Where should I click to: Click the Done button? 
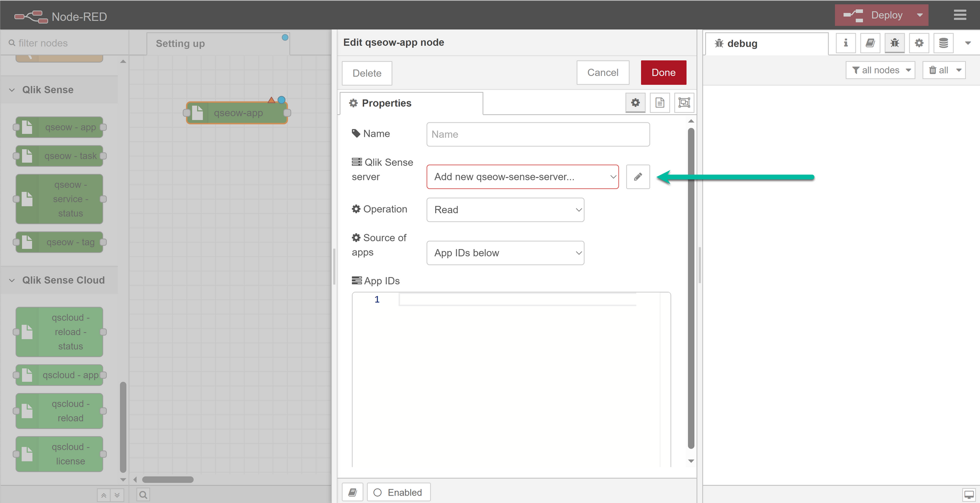[x=663, y=73]
